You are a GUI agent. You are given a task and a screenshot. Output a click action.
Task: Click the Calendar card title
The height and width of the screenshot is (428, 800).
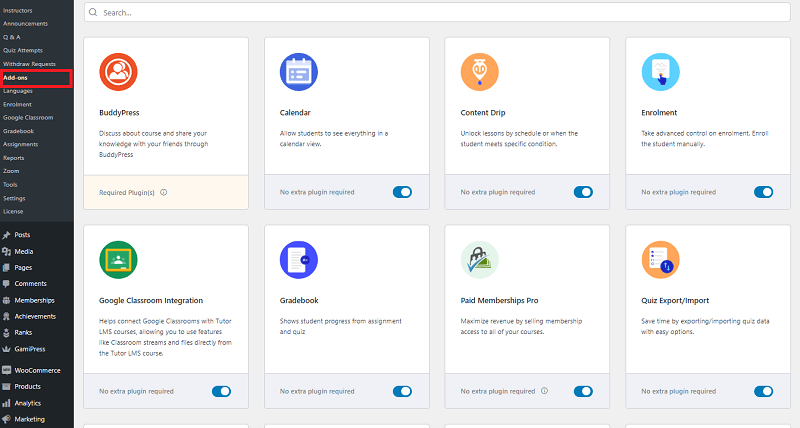tap(295, 113)
